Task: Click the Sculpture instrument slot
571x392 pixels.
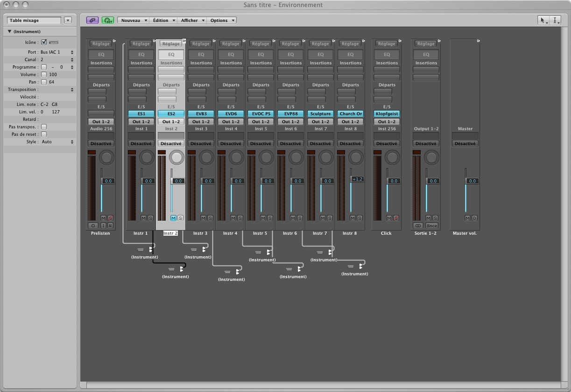Action: [x=320, y=114]
